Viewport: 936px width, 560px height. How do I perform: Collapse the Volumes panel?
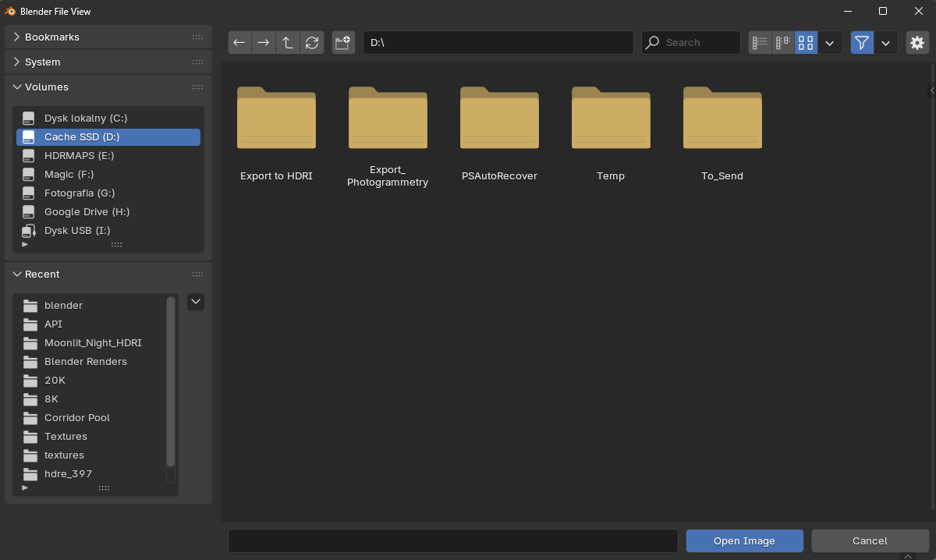pyautogui.click(x=108, y=87)
